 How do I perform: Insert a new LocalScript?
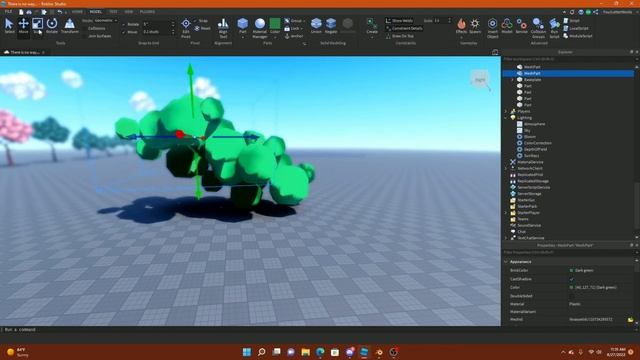click(576, 28)
